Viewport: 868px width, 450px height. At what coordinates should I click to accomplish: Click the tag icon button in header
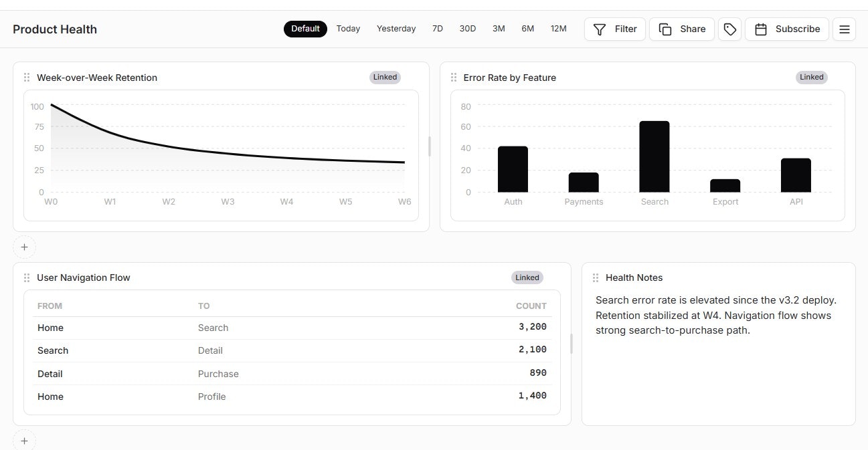coord(729,29)
